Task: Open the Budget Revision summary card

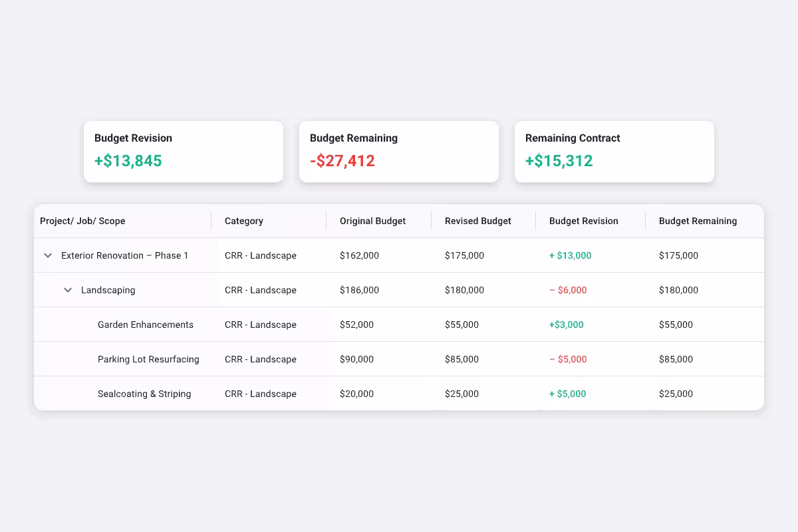Action: point(184,151)
